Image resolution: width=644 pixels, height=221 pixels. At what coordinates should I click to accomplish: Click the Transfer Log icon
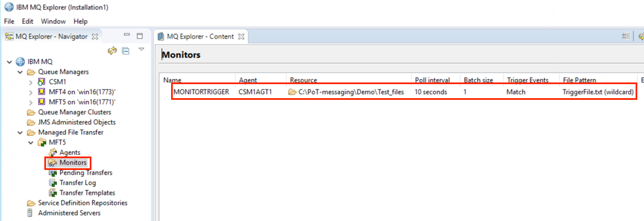(x=53, y=183)
